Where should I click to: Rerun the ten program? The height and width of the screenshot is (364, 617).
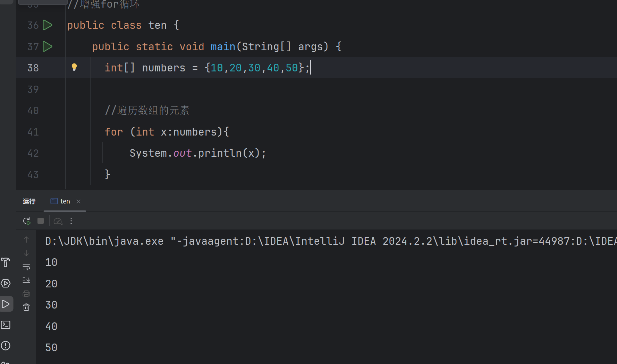tap(27, 221)
